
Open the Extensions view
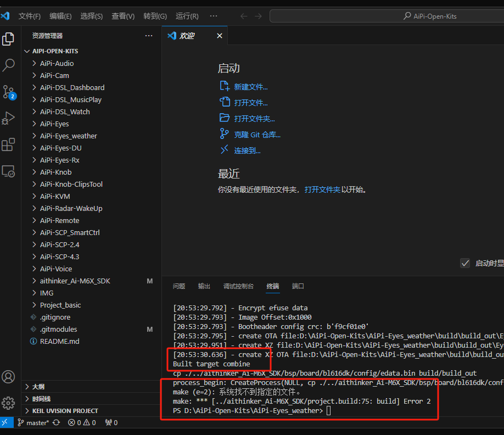(8, 144)
